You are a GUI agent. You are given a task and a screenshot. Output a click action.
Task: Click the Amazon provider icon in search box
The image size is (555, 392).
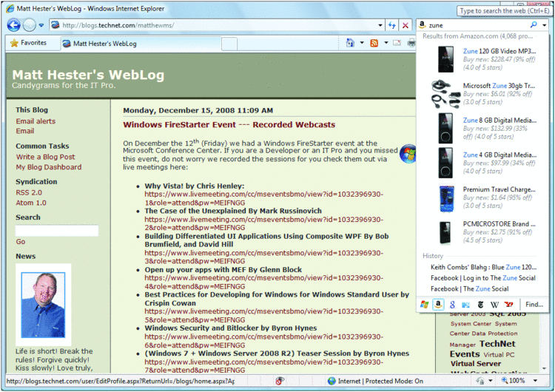422,25
